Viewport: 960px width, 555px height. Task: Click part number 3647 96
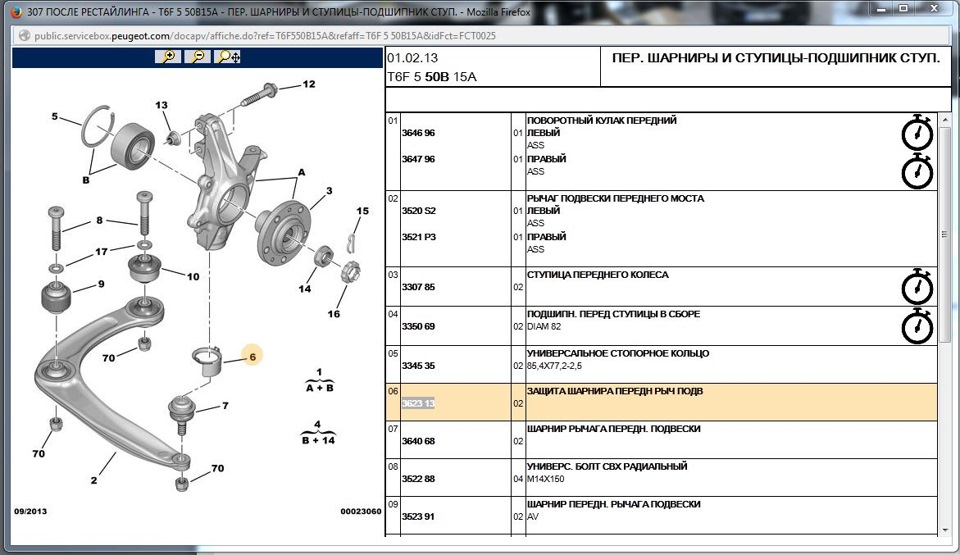point(418,159)
